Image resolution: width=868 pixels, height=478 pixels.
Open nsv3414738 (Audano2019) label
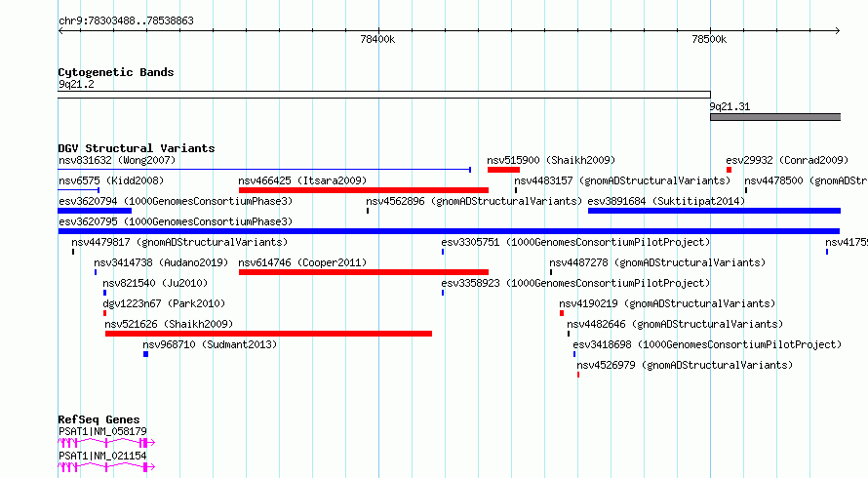pyautogui.click(x=161, y=262)
